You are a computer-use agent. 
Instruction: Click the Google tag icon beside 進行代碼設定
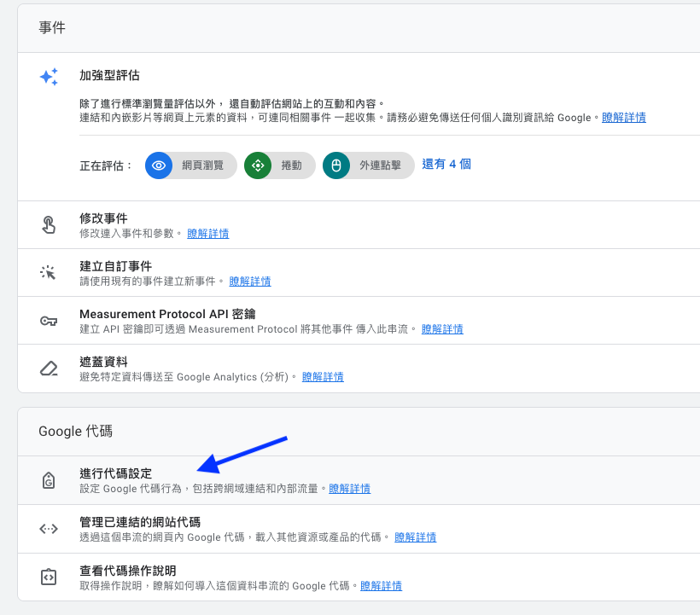pos(49,480)
